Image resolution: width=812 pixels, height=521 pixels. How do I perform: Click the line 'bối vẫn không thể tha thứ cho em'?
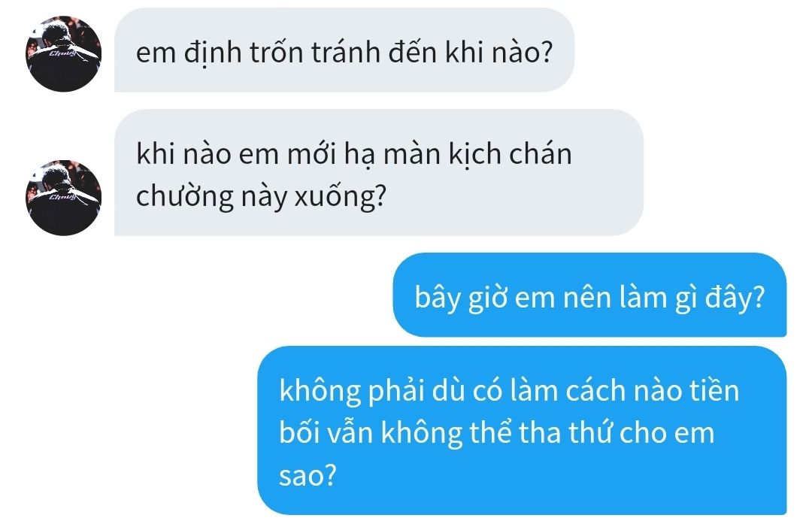[x=497, y=433]
